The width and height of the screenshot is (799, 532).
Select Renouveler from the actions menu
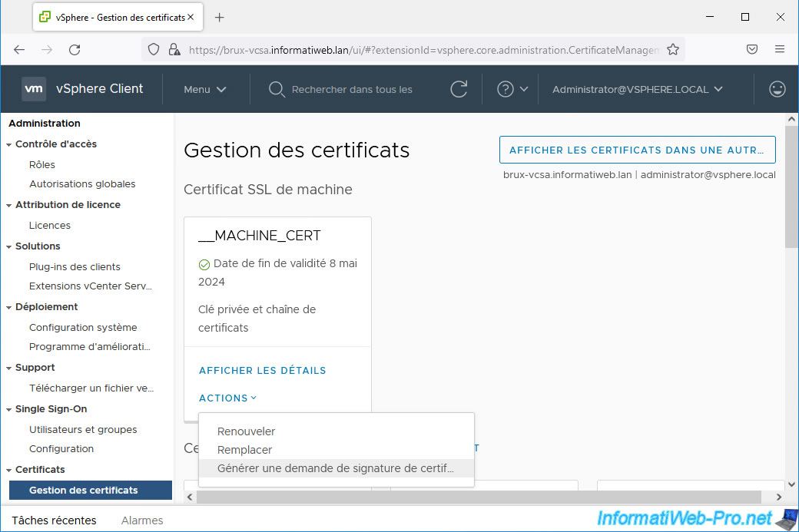click(x=246, y=431)
